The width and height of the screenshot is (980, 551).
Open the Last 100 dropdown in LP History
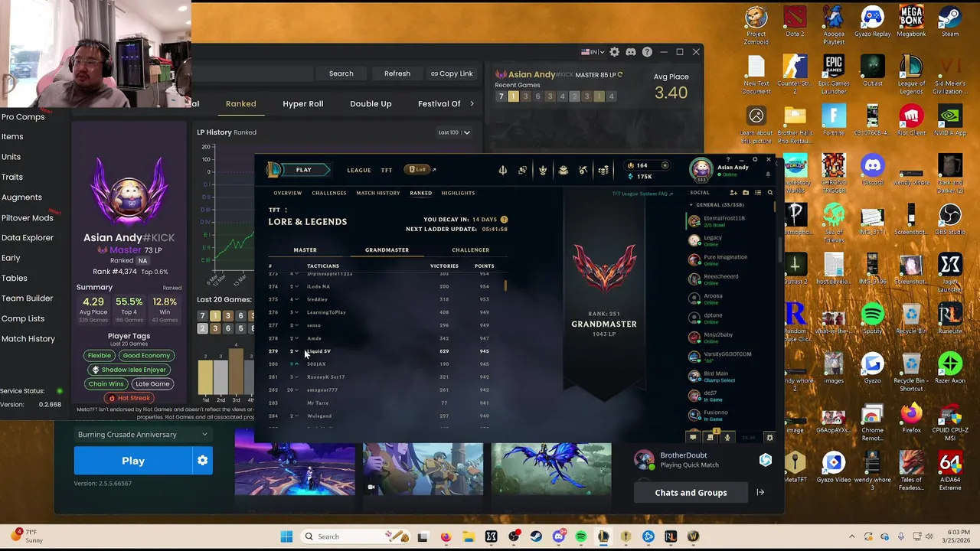(454, 132)
